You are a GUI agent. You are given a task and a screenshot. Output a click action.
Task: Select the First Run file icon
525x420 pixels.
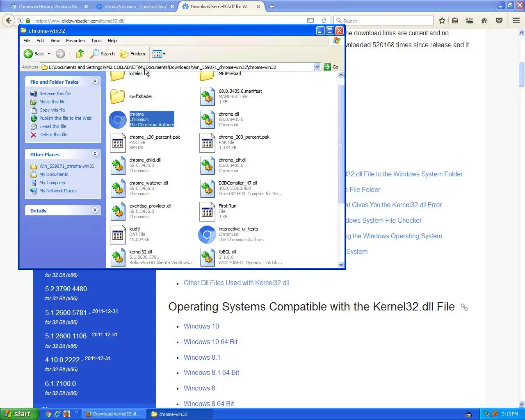click(x=207, y=212)
